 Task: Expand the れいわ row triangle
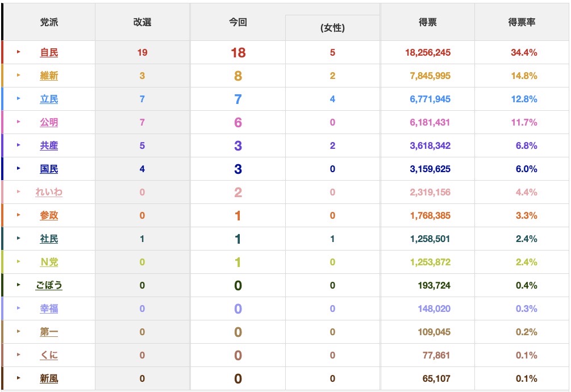coord(19,192)
